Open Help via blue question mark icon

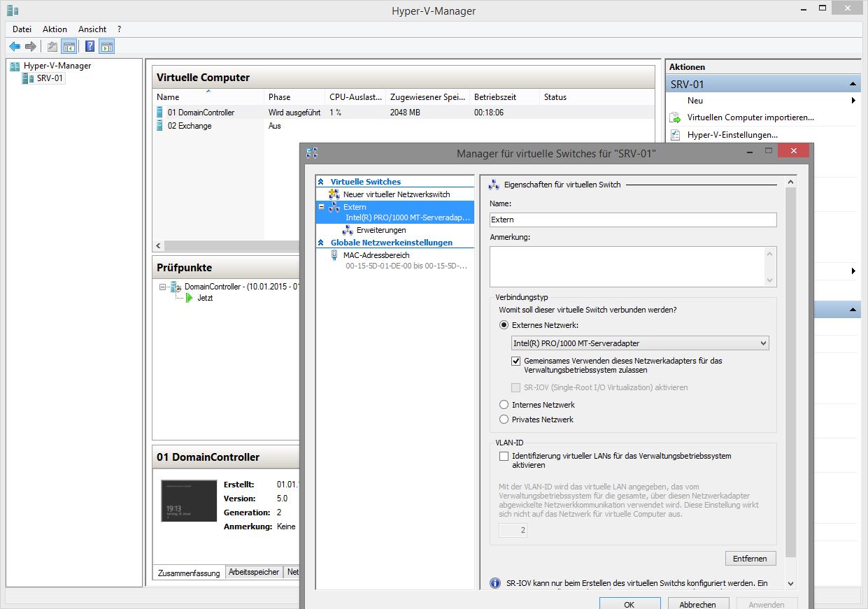(x=90, y=47)
